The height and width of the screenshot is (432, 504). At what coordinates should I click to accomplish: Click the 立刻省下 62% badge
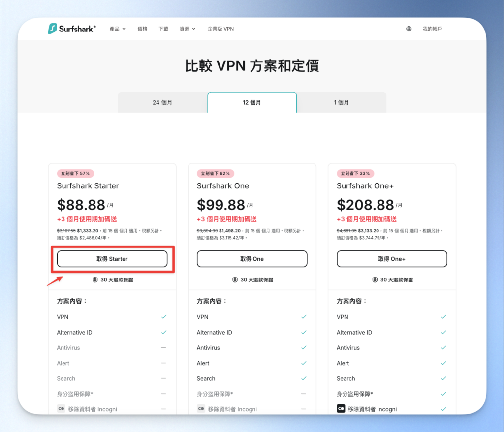(x=216, y=174)
